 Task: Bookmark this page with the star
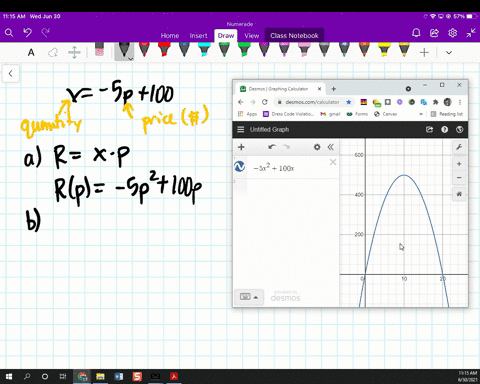click(349, 102)
